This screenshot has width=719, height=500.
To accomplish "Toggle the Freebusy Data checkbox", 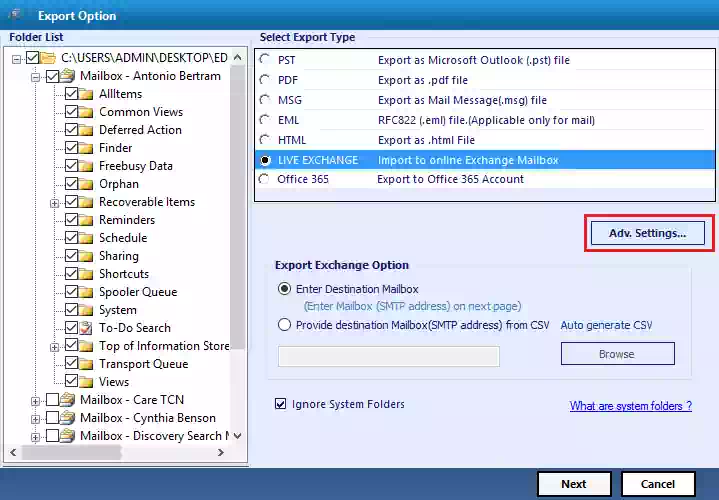I will pyautogui.click(x=71, y=166).
